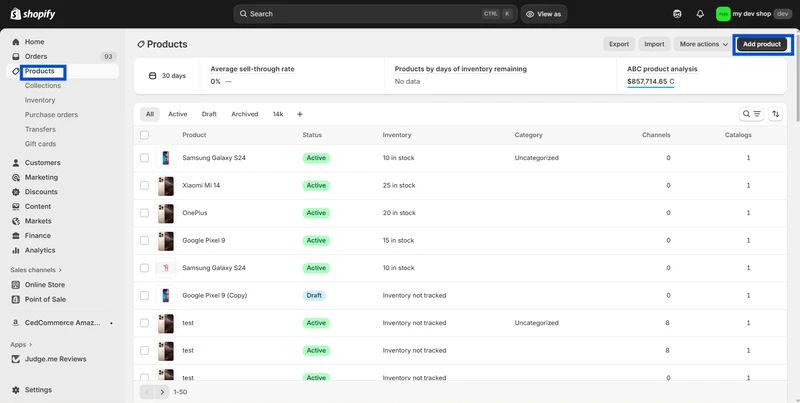Screen dimensions: 800x403
Task: Open Inventory in the sidebar
Action: [x=40, y=100]
